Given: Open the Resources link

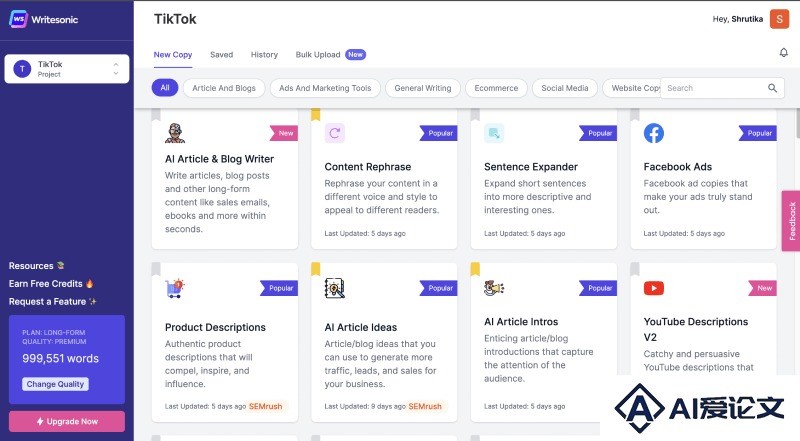Looking at the screenshot, I should [36, 266].
